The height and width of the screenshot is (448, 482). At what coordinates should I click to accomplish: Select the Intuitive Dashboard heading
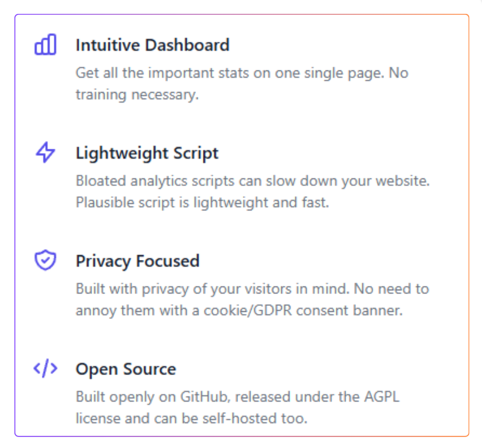point(153,45)
